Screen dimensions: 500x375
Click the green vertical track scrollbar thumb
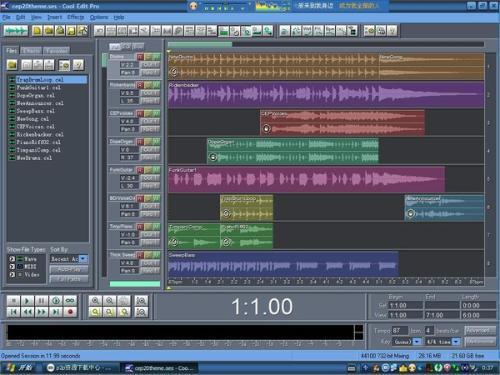(104, 60)
